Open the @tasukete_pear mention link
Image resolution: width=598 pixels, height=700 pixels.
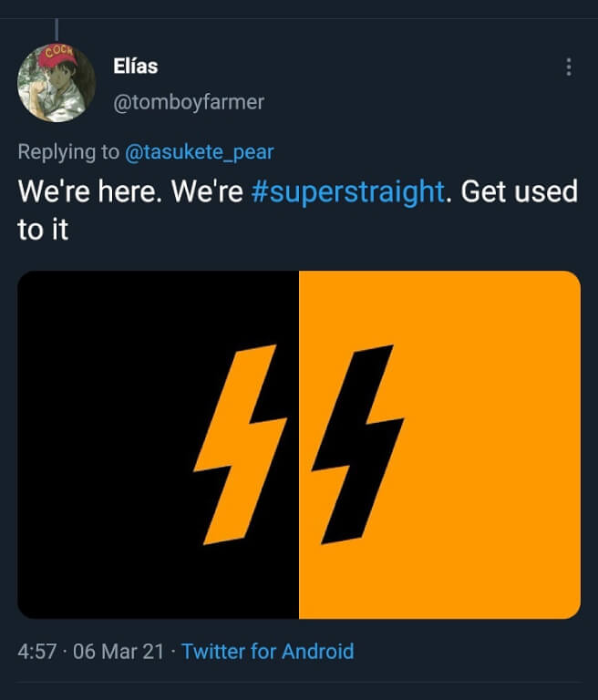click(200, 152)
